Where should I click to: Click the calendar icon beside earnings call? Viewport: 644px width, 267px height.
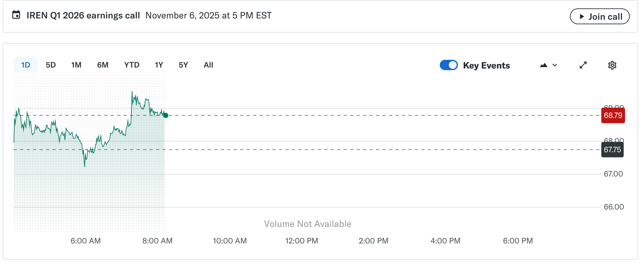point(16,15)
